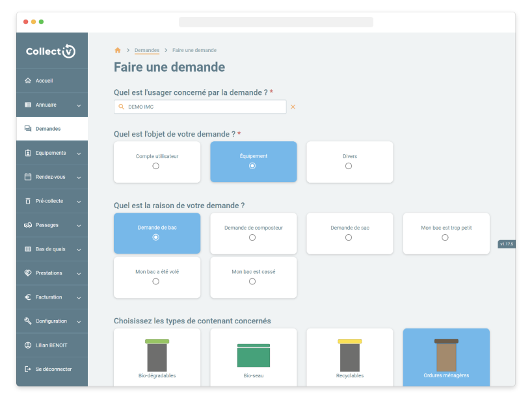Choose the Divers radio button
The image size is (532, 402).
click(349, 166)
